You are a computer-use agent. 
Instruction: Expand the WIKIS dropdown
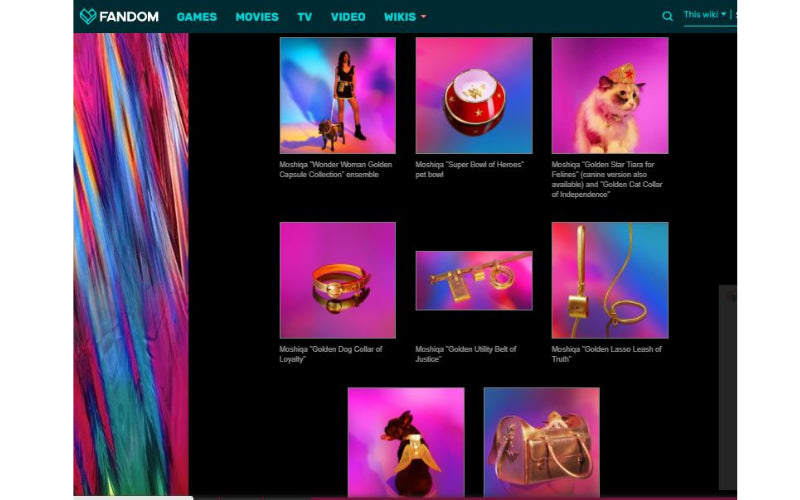pos(405,17)
